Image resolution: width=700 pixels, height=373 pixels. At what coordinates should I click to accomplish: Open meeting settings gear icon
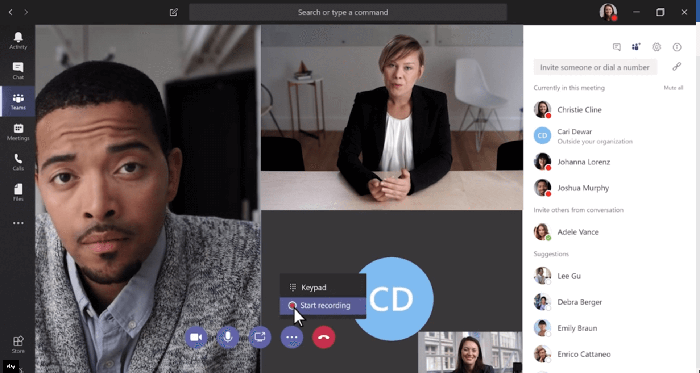point(656,47)
